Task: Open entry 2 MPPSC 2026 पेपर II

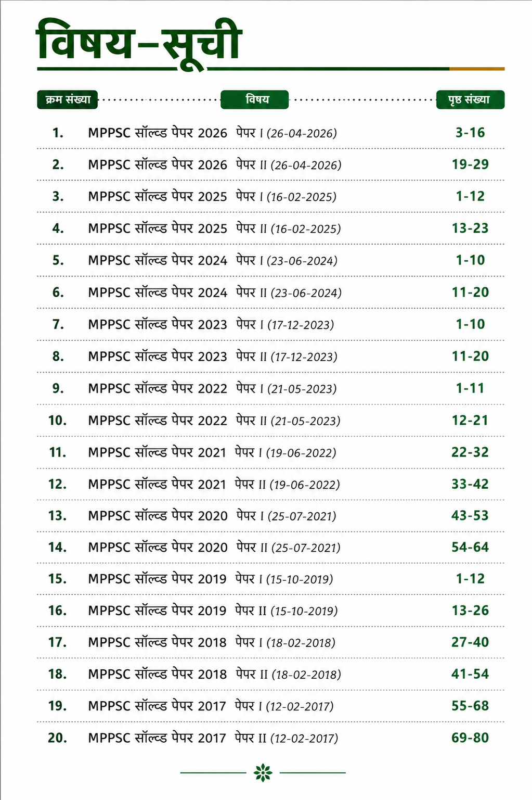Action: tap(270, 164)
